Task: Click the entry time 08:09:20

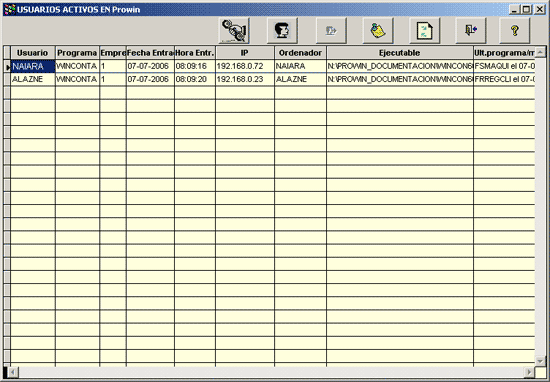Action: click(x=195, y=79)
